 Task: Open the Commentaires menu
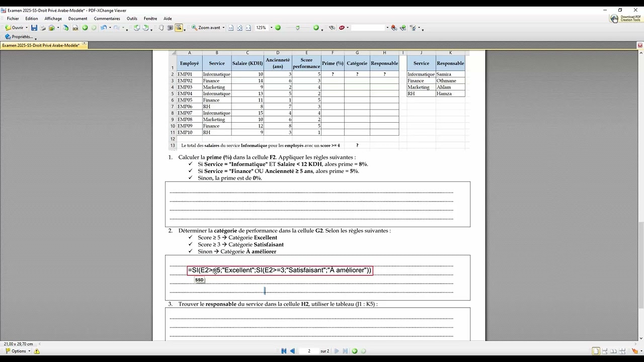(107, 19)
